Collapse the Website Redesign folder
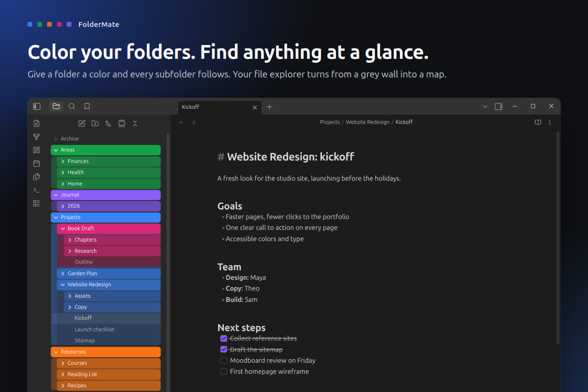Image resolution: width=588 pixels, height=392 pixels. pyautogui.click(x=109, y=285)
